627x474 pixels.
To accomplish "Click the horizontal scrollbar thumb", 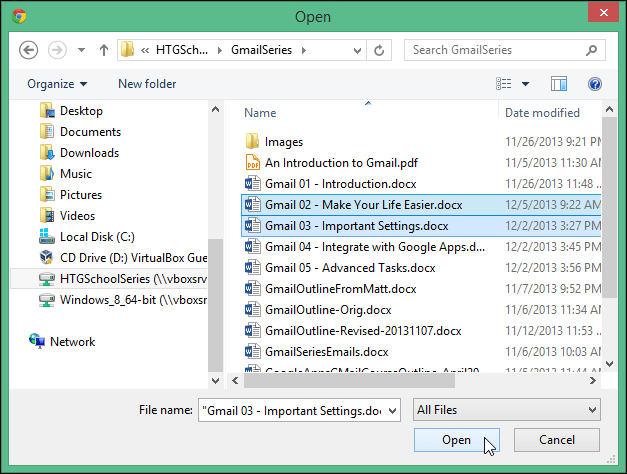I will click(x=349, y=381).
